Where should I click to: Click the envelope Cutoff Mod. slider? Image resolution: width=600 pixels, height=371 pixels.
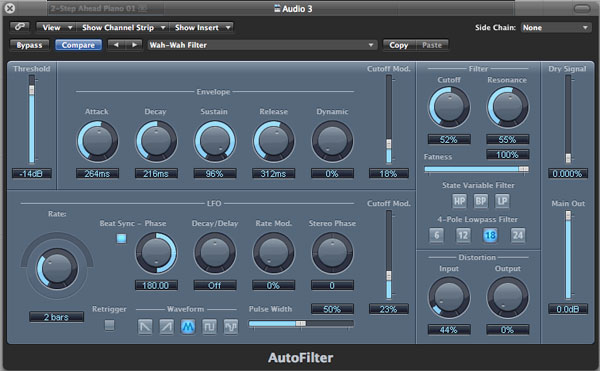(389, 119)
